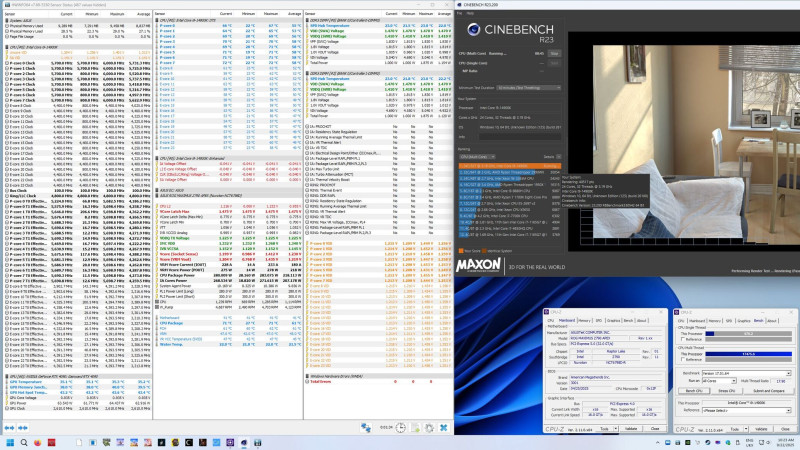Image resolution: width=800 pixels, height=450 pixels.
Task: Click the purple CPU-Z taskbar icon
Action: 230,442
